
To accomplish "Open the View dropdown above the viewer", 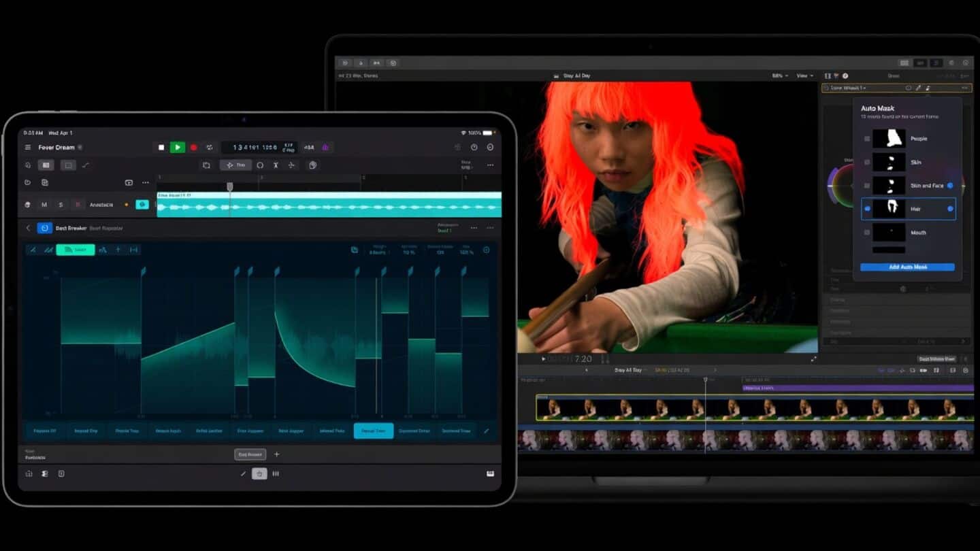I will (x=805, y=76).
